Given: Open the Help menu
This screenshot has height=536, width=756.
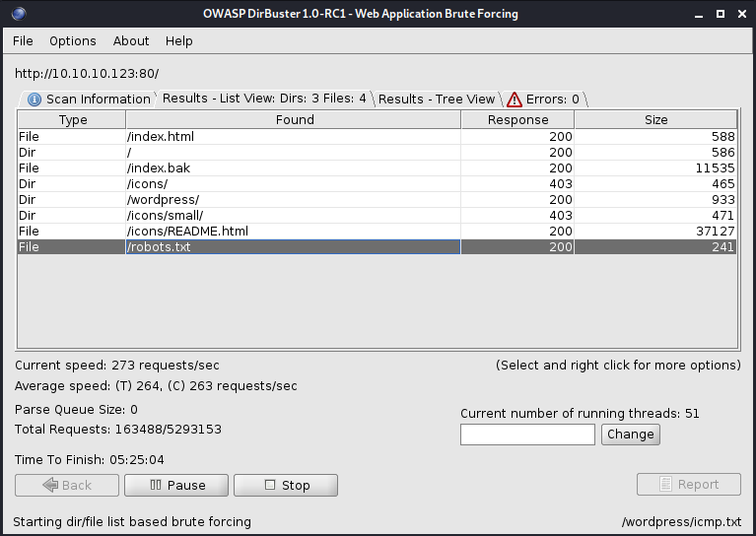Looking at the screenshot, I should coord(179,41).
